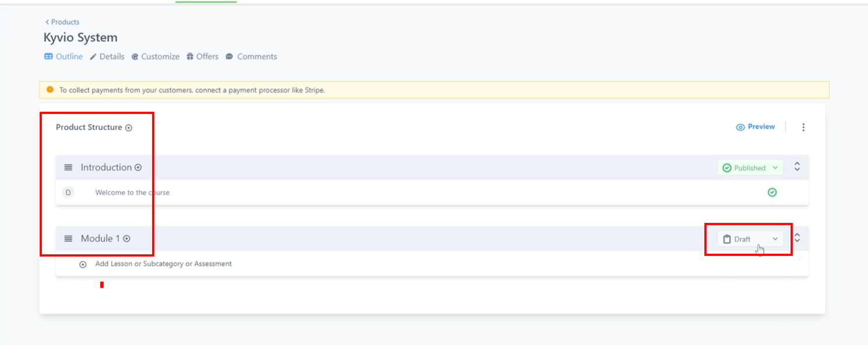Image resolution: width=868 pixels, height=345 pixels.
Task: Click the document icon beside Welcome lesson
Action: (x=68, y=193)
